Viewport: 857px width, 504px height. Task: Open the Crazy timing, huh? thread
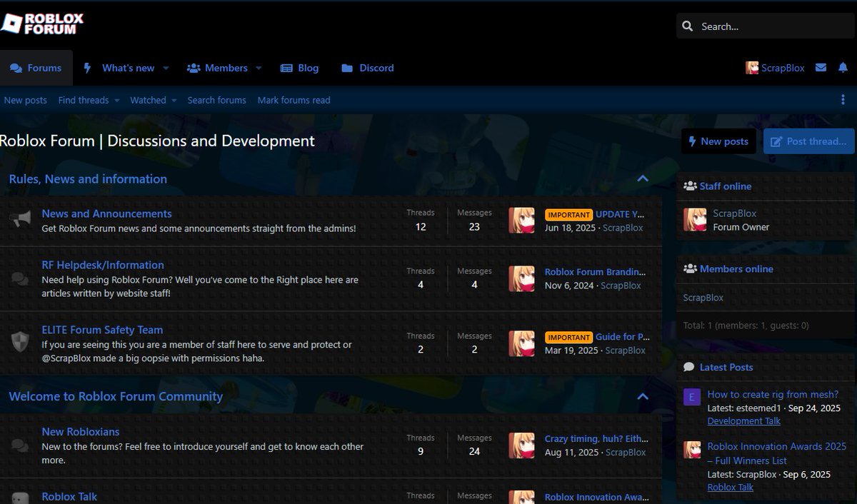(x=595, y=439)
